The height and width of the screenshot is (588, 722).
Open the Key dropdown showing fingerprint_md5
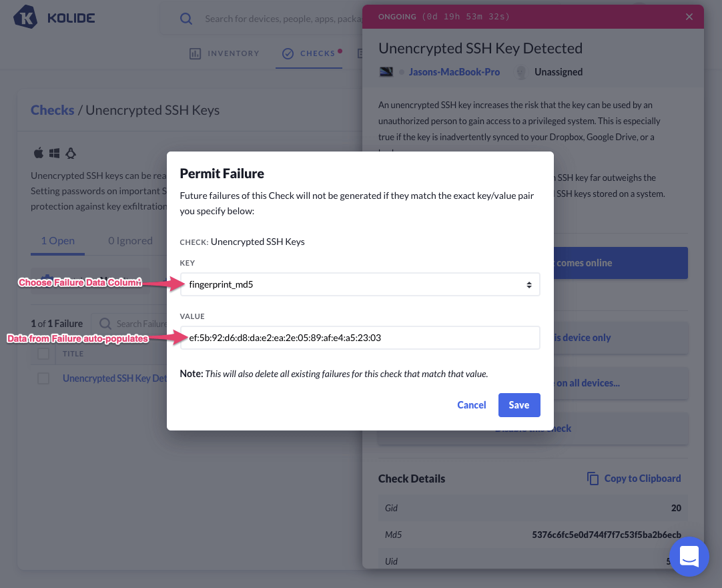click(x=360, y=284)
